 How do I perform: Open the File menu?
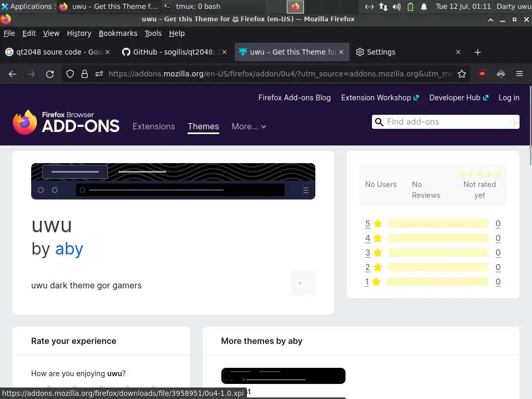tap(9, 33)
